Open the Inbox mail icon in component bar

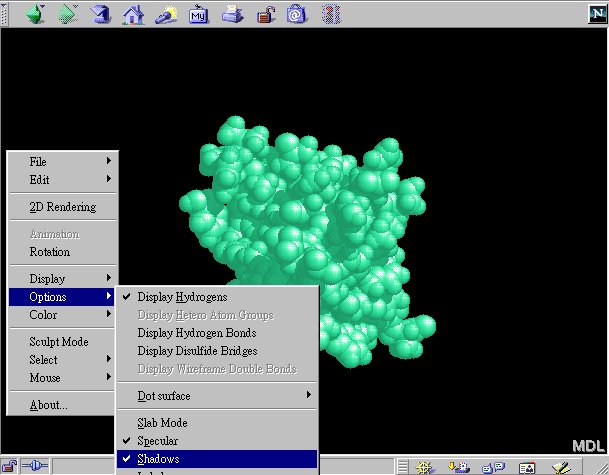pos(459,466)
